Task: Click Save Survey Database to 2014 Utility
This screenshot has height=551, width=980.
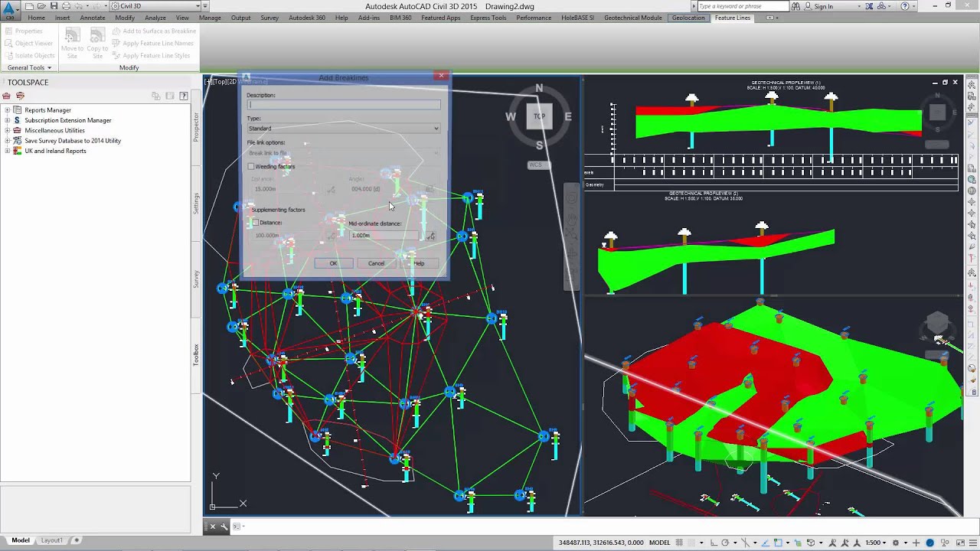Action: click(x=73, y=141)
